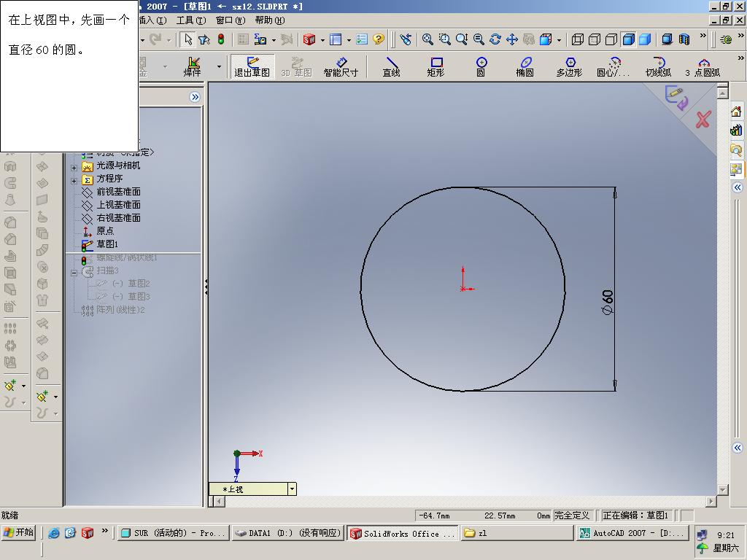Image resolution: width=747 pixels, height=560 pixels.
Task: Select the Smart Dimension (智能尺寸) tool
Action: click(341, 66)
